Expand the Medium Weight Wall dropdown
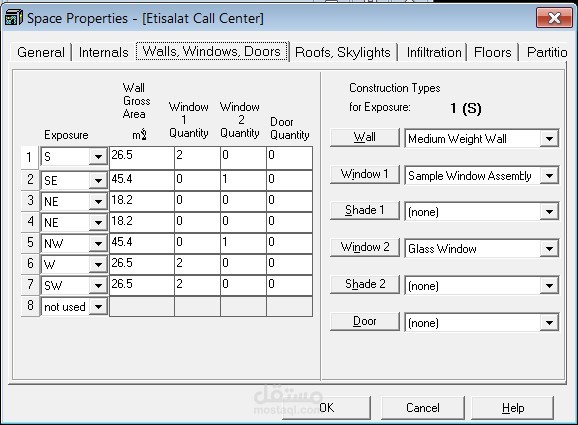This screenshot has height=425, width=578. point(549,139)
